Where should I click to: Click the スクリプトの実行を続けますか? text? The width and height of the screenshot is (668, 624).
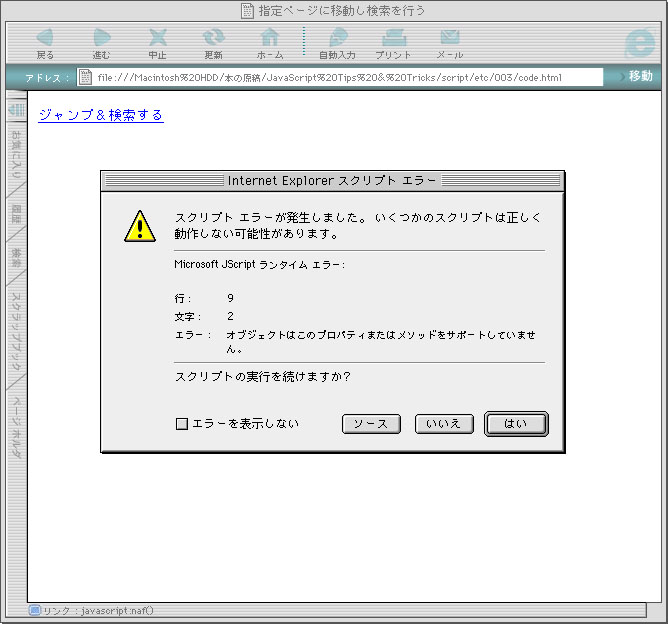263,377
